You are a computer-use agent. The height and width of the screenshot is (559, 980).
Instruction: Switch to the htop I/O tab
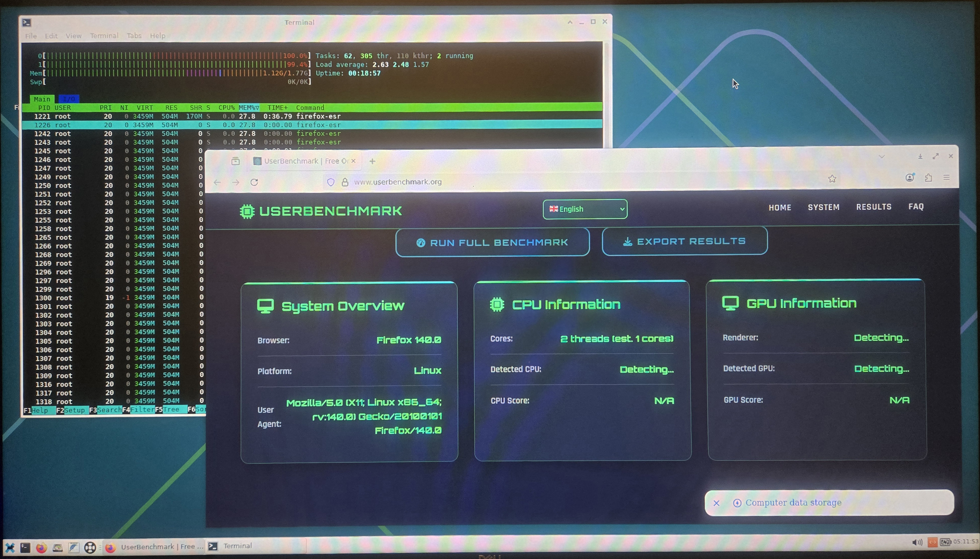click(x=69, y=99)
